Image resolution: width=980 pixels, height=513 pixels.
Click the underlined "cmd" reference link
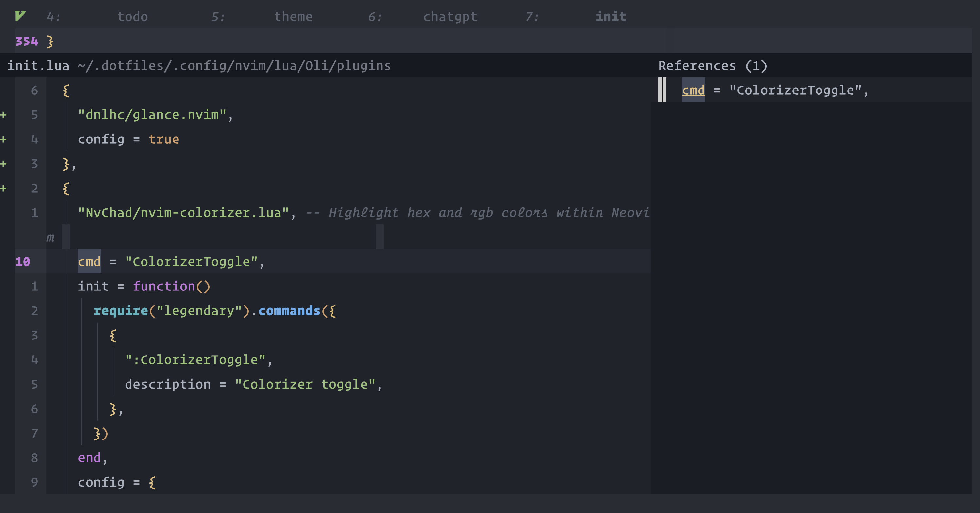(x=693, y=91)
